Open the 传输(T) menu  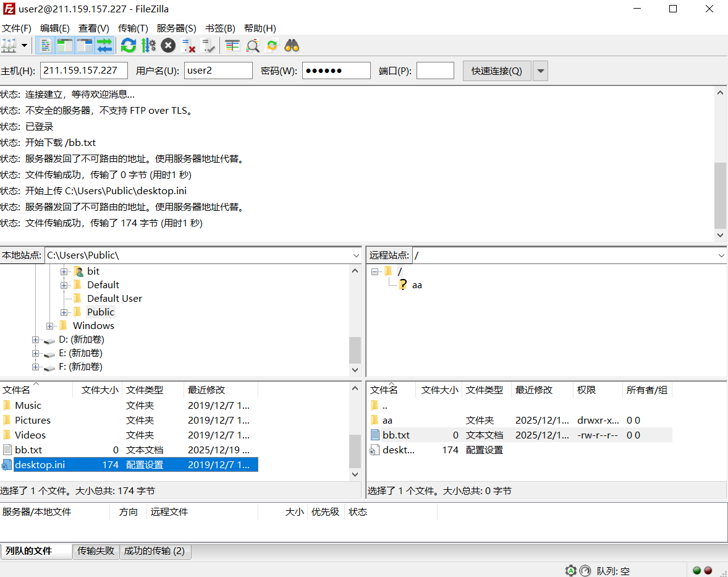(133, 28)
